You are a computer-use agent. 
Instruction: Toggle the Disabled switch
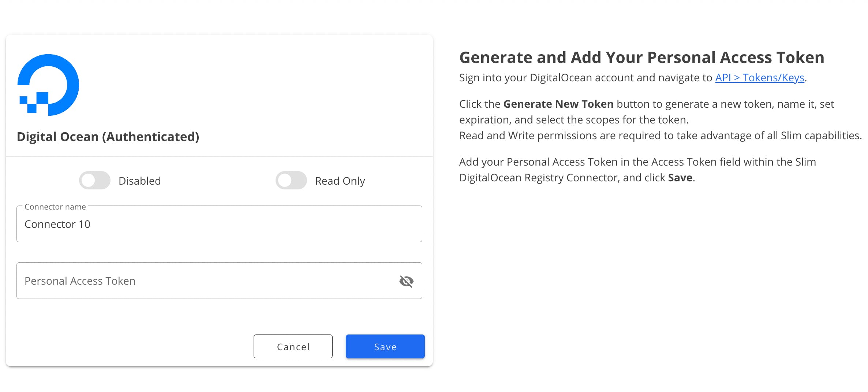pos(95,180)
